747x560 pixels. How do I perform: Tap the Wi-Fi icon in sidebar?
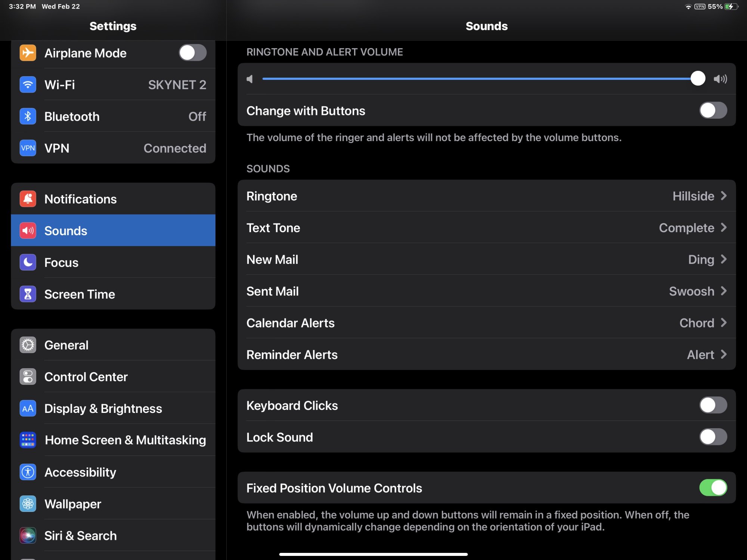point(28,84)
